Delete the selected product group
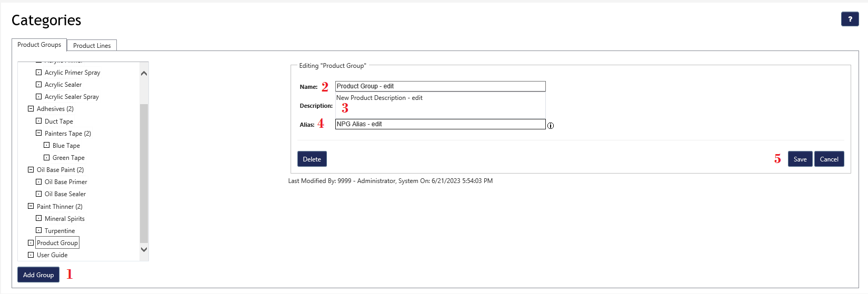 pos(312,159)
